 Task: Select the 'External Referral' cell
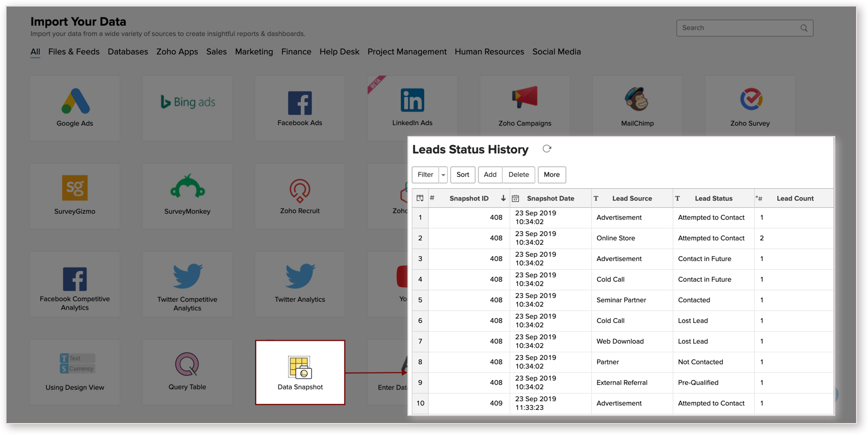[x=632, y=383]
